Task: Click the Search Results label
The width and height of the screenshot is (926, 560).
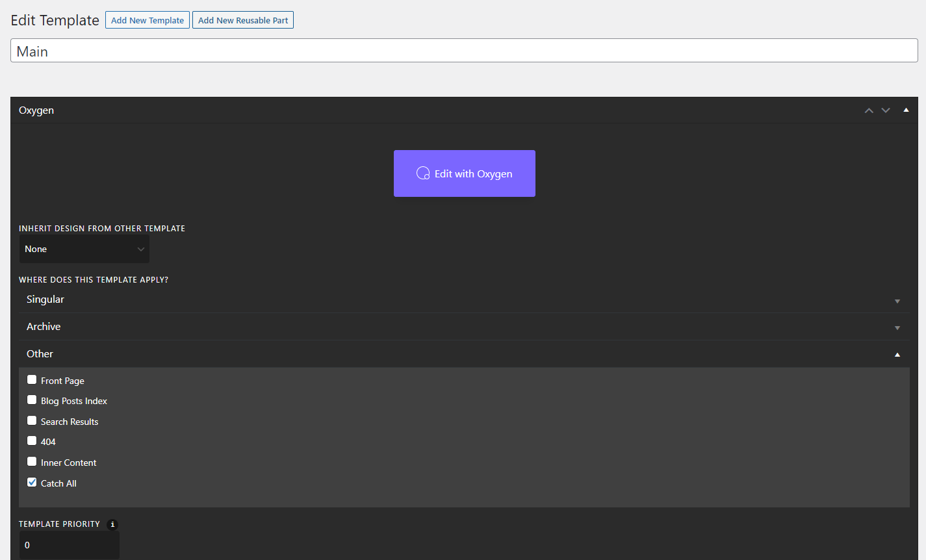Action: click(x=70, y=422)
